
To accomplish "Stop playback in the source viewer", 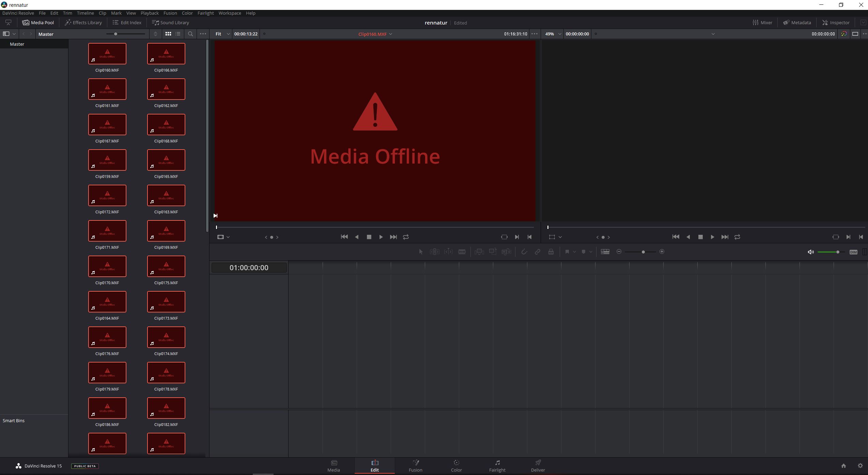I will 369,237.
